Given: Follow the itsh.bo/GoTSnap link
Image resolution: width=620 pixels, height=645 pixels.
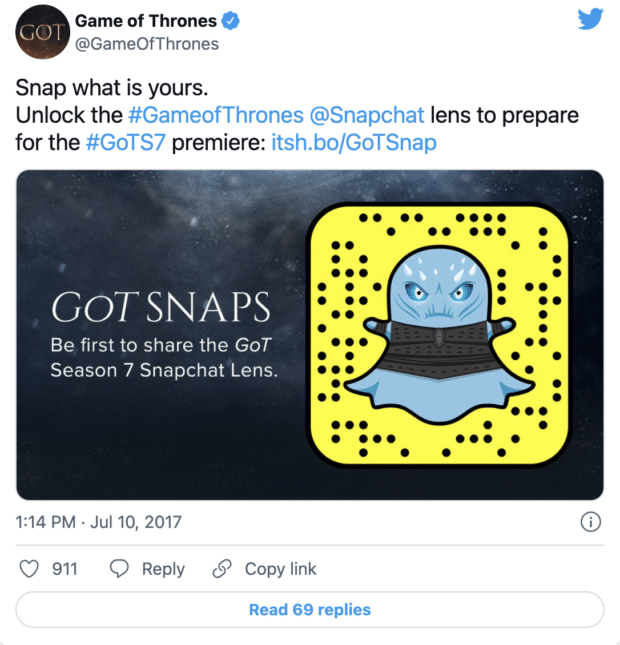Looking at the screenshot, I should (x=354, y=143).
